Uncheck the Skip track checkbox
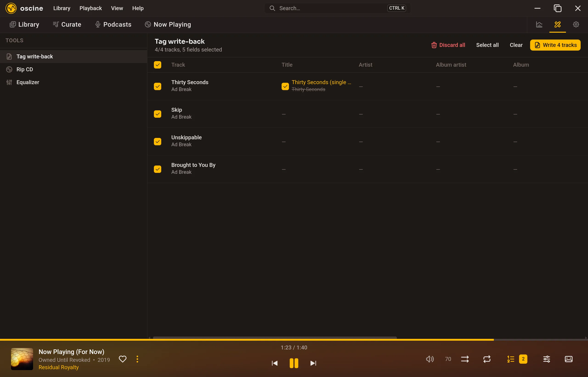This screenshot has width=588, height=377. (158, 114)
